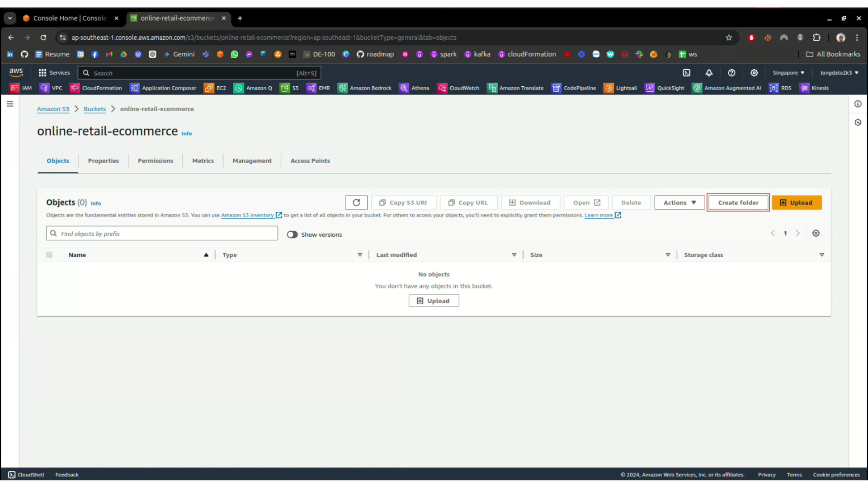Click the support question mark icon

pyautogui.click(x=731, y=73)
